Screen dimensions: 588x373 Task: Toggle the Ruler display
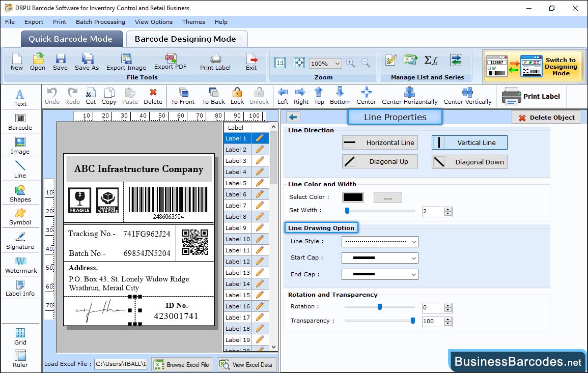[x=20, y=359]
